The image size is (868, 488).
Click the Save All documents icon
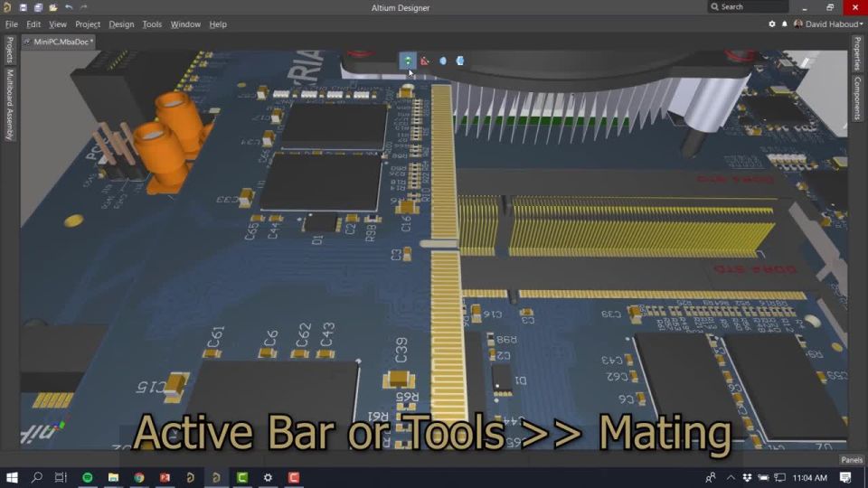[x=38, y=7]
